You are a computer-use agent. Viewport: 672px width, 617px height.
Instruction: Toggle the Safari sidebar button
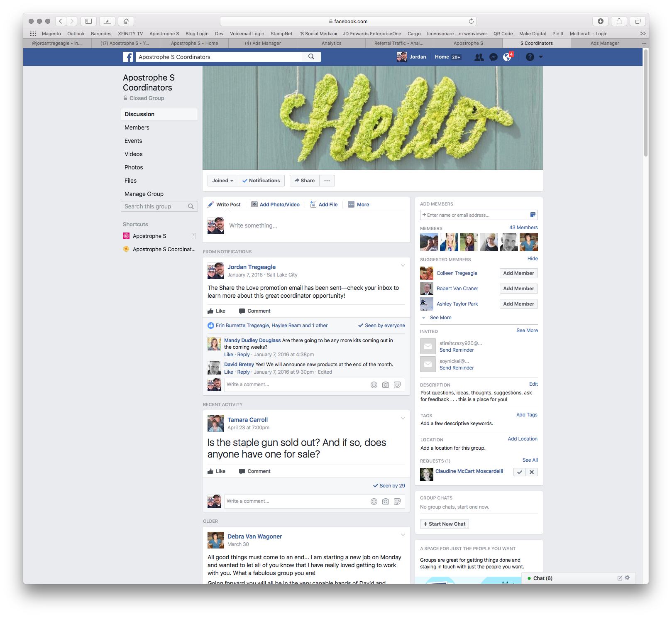click(88, 21)
